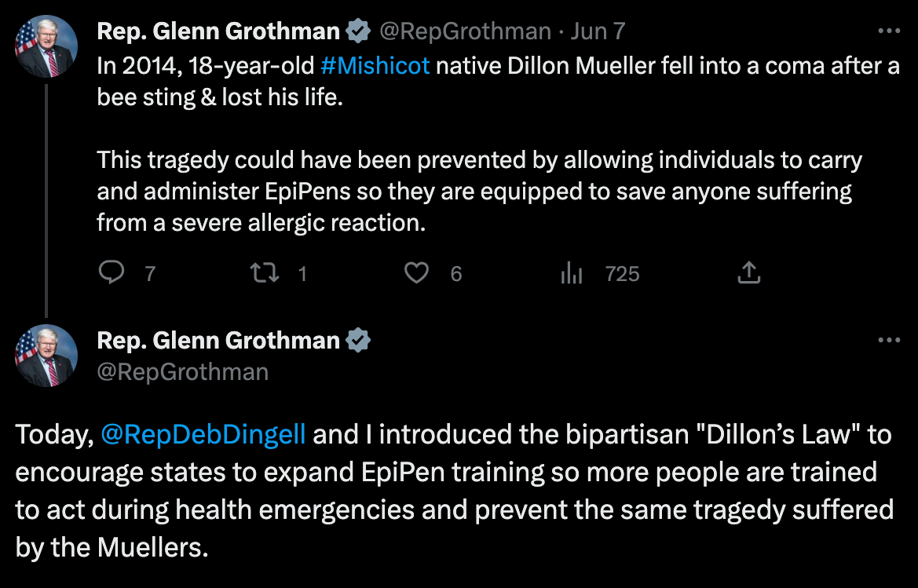Click the reply speech bubble icon
This screenshot has width=918, height=588.
tap(112, 272)
